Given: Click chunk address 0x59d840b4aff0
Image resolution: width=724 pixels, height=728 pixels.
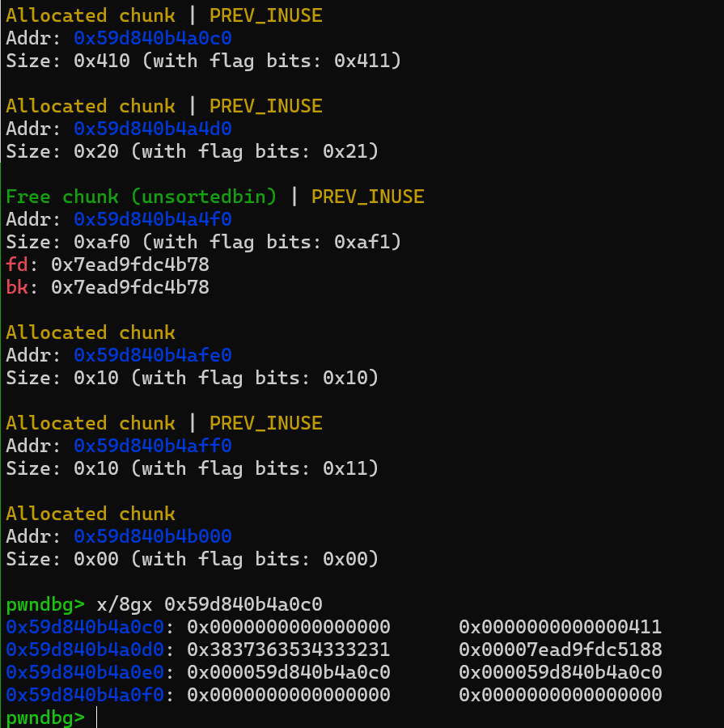Looking at the screenshot, I should (152, 446).
